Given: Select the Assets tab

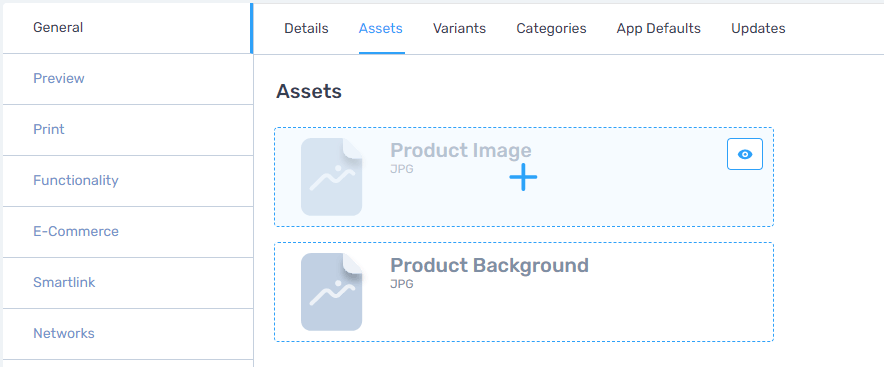Looking at the screenshot, I should (x=381, y=28).
